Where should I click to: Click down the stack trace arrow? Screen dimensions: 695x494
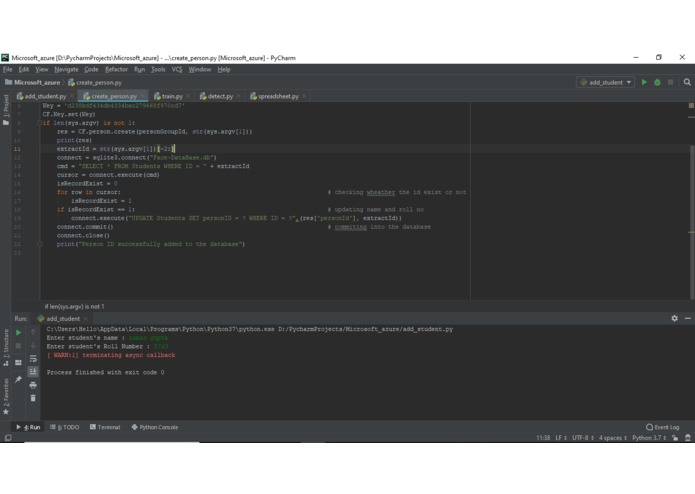pyautogui.click(x=33, y=345)
